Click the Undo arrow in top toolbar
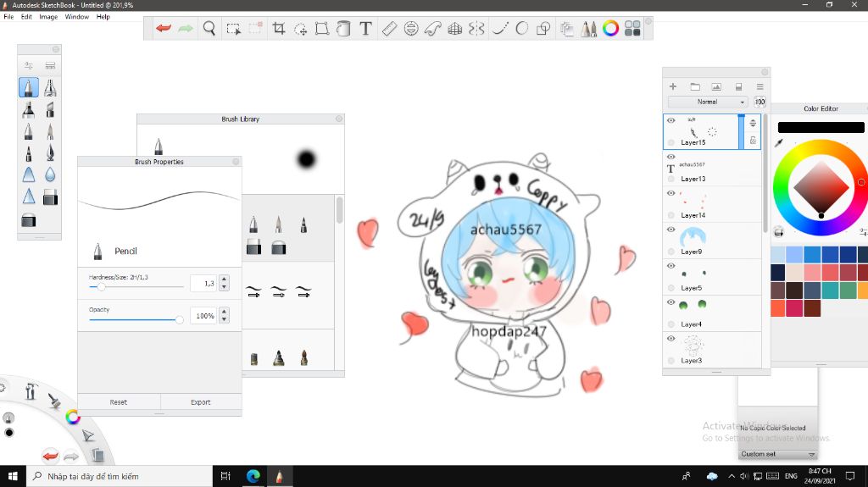Viewport: 868px width, 487px height. click(x=164, y=28)
